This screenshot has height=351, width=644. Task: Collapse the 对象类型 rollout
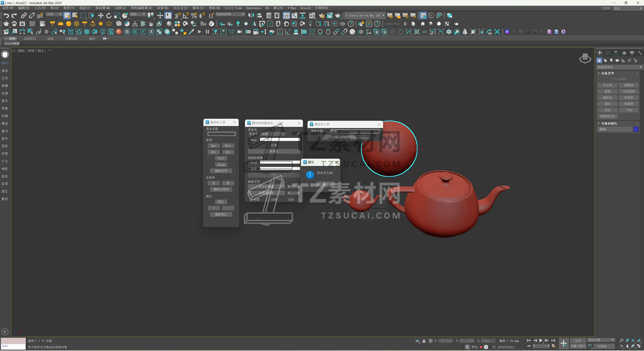tap(607, 73)
